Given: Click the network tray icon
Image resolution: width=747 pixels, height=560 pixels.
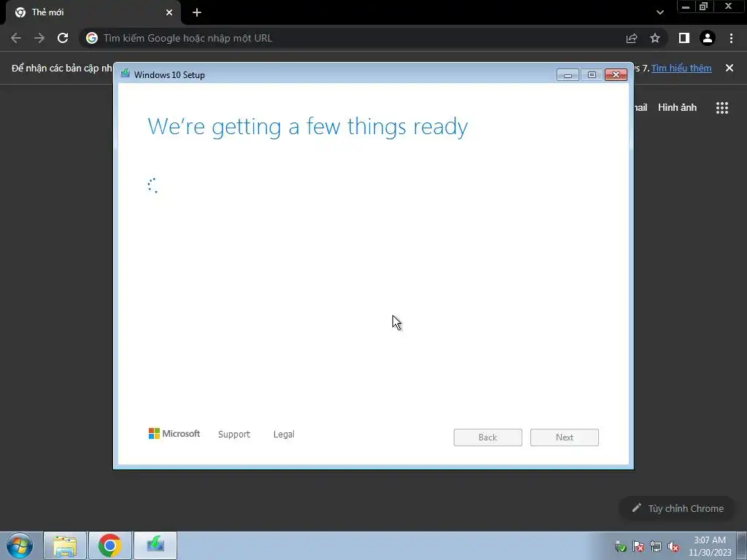Looking at the screenshot, I should [x=656, y=546].
